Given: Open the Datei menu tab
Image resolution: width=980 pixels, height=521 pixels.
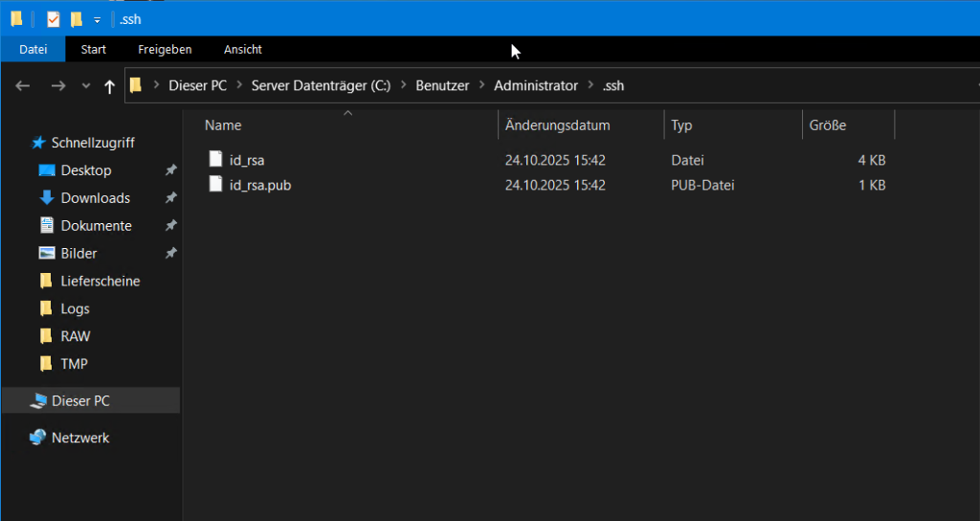Looking at the screenshot, I should click(x=33, y=49).
